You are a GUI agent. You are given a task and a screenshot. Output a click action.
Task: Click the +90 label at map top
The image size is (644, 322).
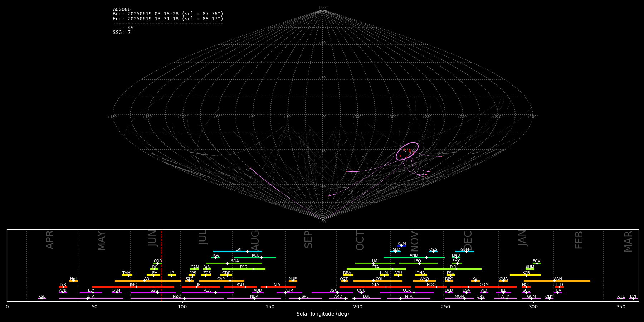point(322,8)
